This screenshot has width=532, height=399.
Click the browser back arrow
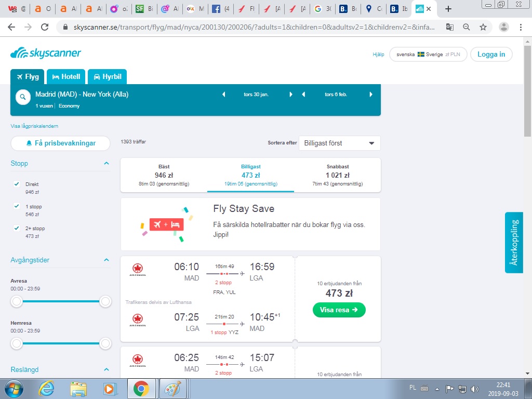pos(11,27)
